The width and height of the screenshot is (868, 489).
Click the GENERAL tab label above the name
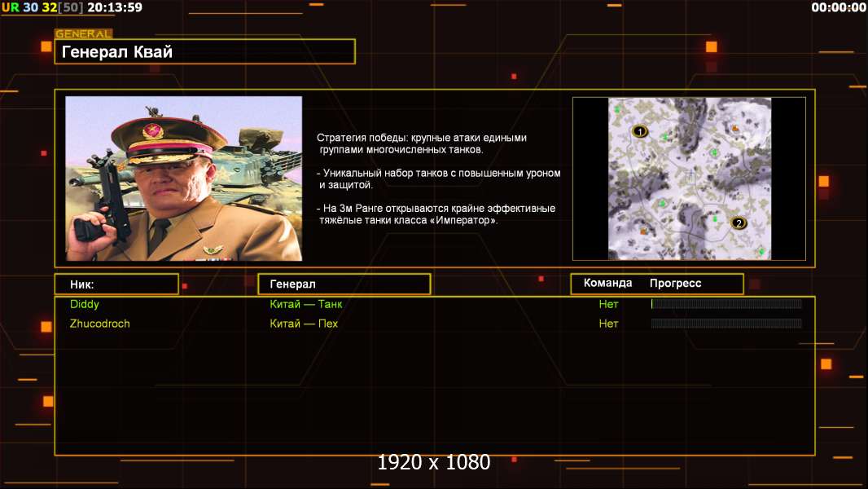coord(83,34)
